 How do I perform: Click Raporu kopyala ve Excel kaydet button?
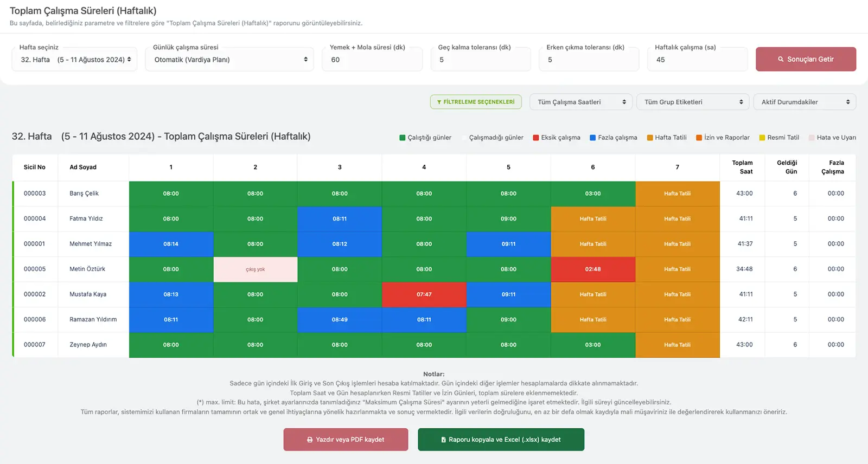click(x=501, y=440)
